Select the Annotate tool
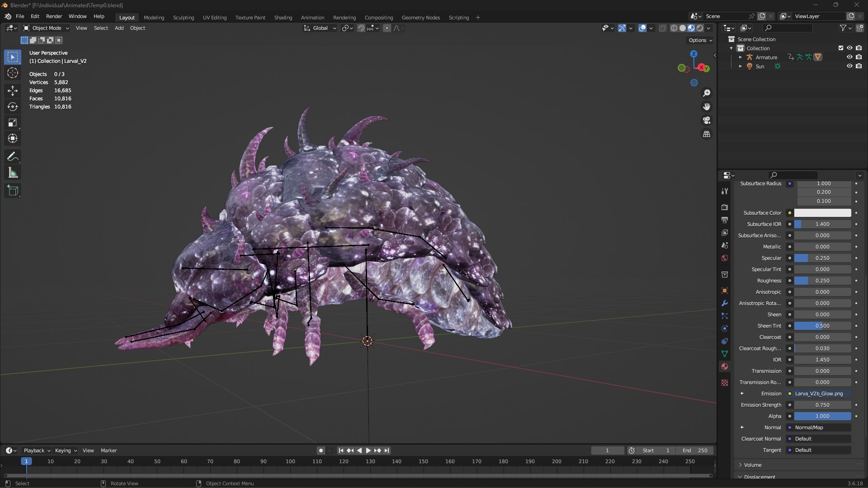Image resolution: width=868 pixels, height=488 pixels. tap(13, 157)
